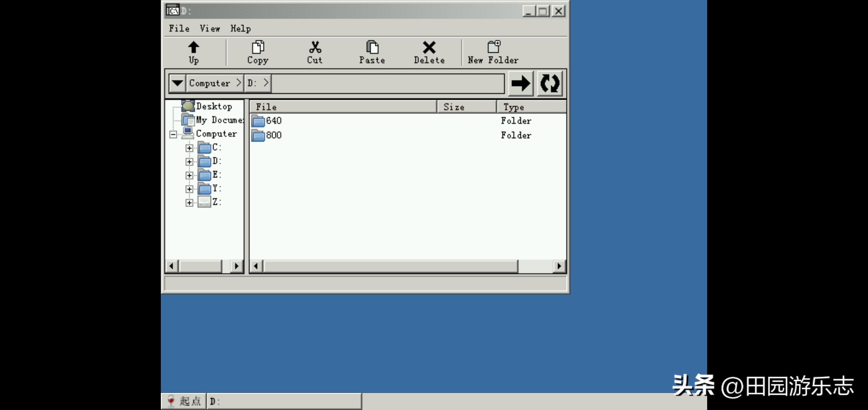Expand the Z: drive node
The width and height of the screenshot is (868, 410).
coord(189,203)
